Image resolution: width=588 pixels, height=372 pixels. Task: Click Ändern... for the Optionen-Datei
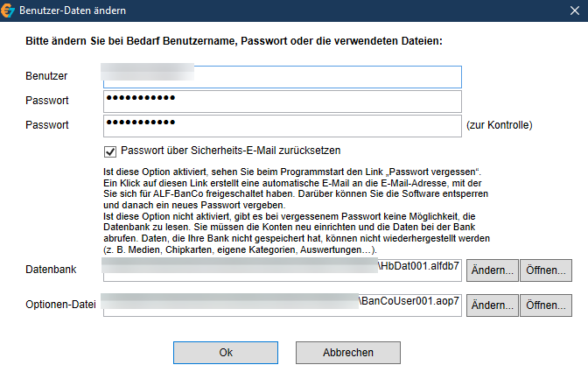coord(493,305)
